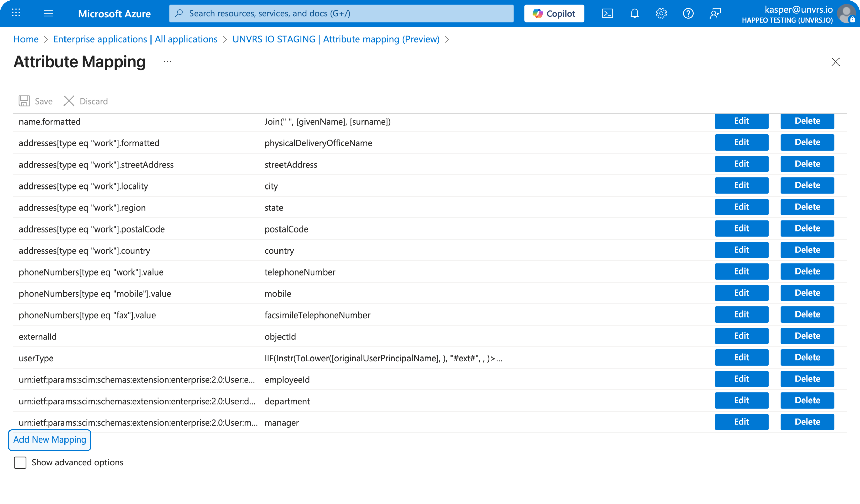Open Enterprise applications breadcrumb link

pos(135,39)
